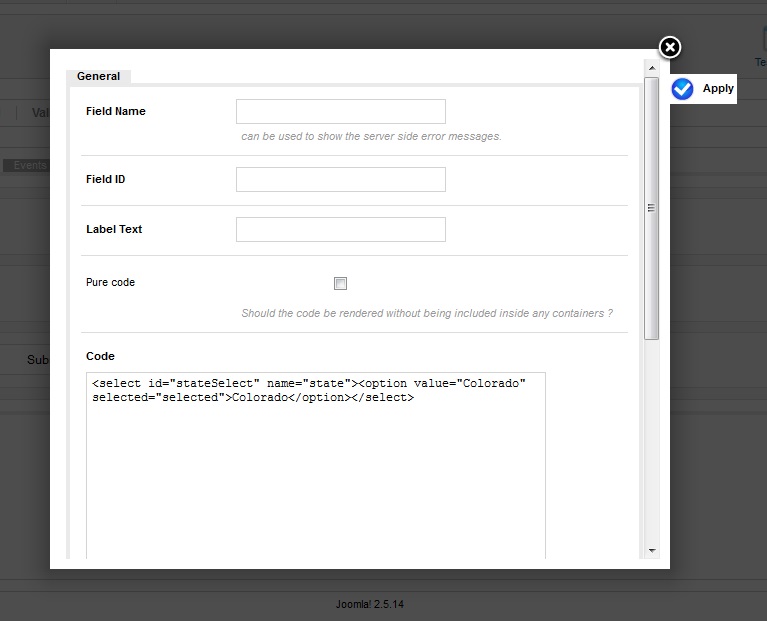Focus the Field ID input box
The image size is (767, 621).
pos(340,179)
